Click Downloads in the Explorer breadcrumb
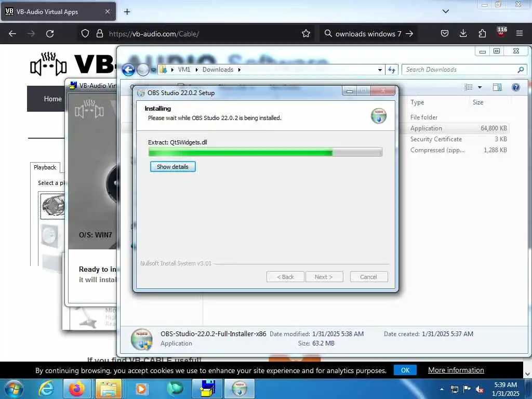This screenshot has height=399, width=532. click(x=218, y=70)
